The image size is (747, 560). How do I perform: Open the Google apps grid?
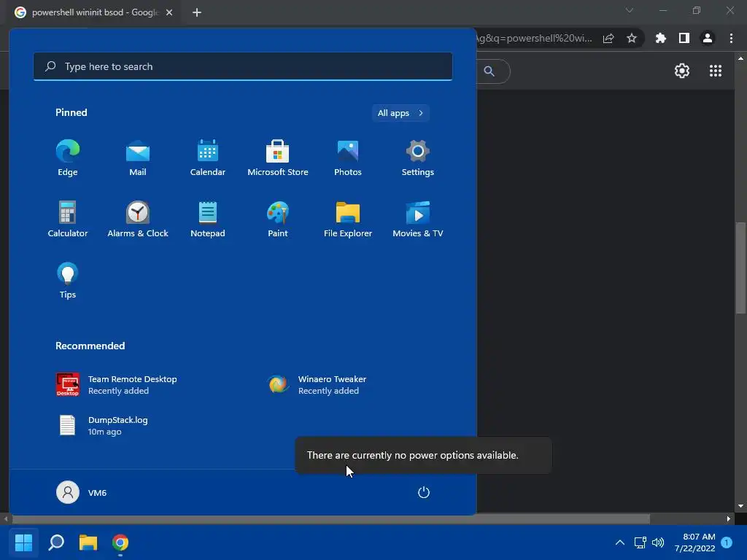point(716,71)
